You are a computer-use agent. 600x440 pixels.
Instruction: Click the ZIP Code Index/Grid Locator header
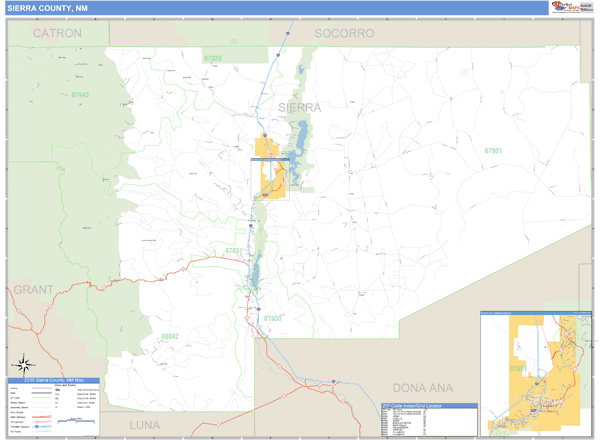tap(427, 406)
